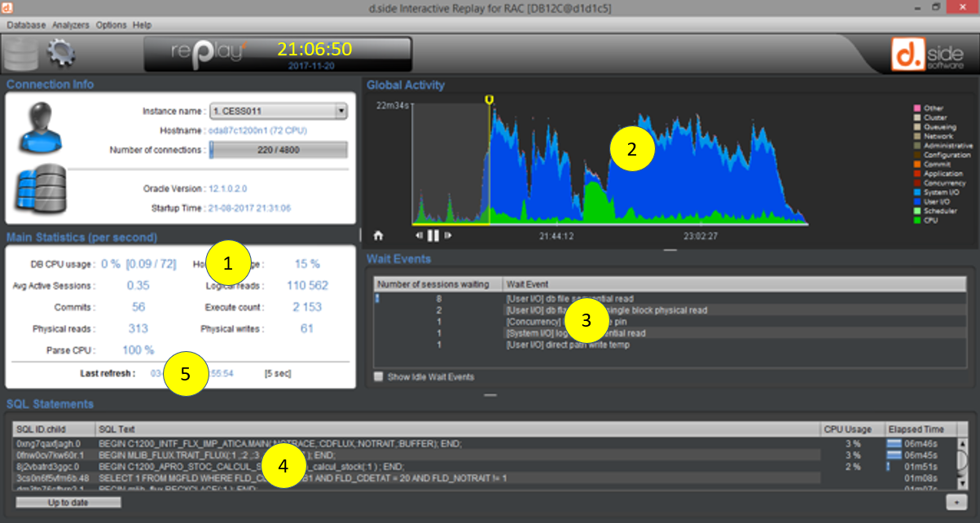
Task: Click the home icon under Global Activity
Action: (378, 235)
